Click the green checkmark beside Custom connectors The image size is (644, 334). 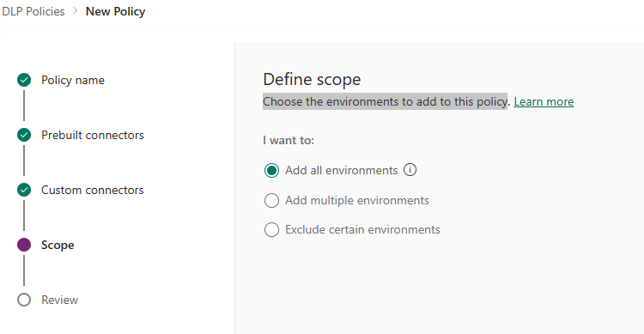[x=24, y=190]
